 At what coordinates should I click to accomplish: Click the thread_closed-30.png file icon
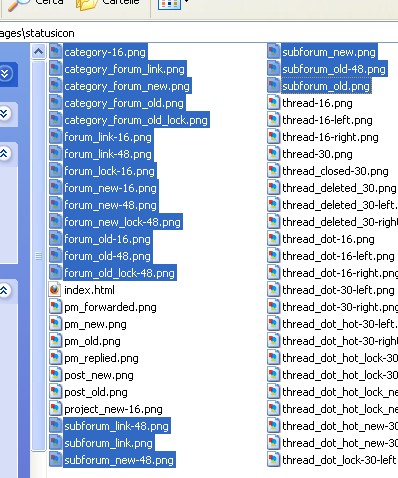coord(273,171)
